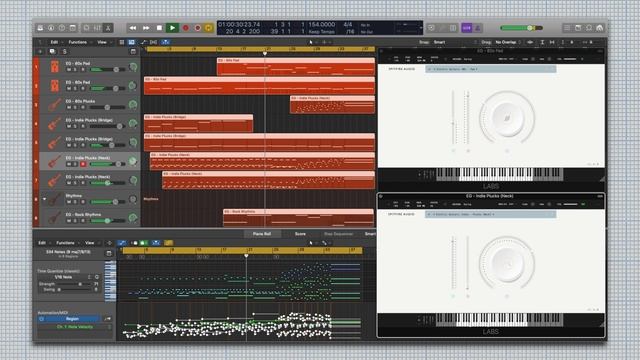The height and width of the screenshot is (360, 640).
Task: Start playback with green Play button
Action: pyautogui.click(x=172, y=28)
